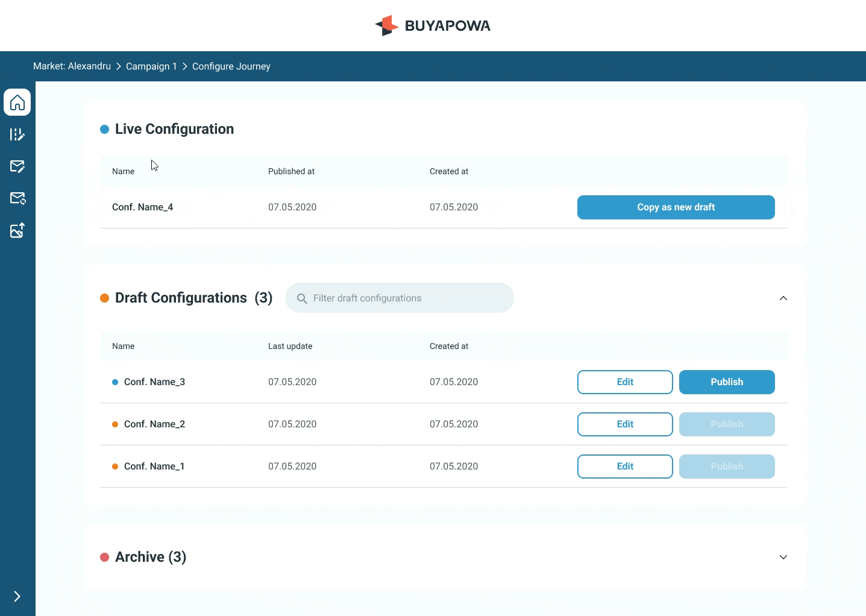Click the Draft Configurations (3) heading
The height and width of the screenshot is (616, 866).
pos(193,298)
